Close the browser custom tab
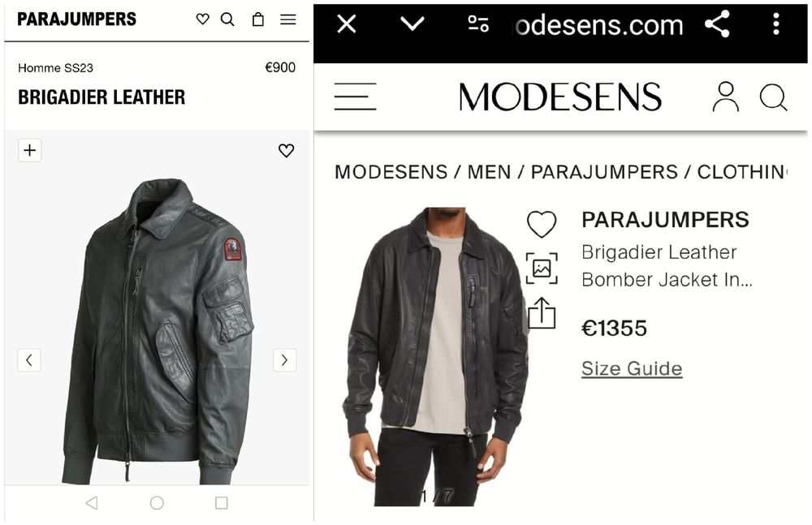This screenshot has width=812, height=525. [347, 24]
